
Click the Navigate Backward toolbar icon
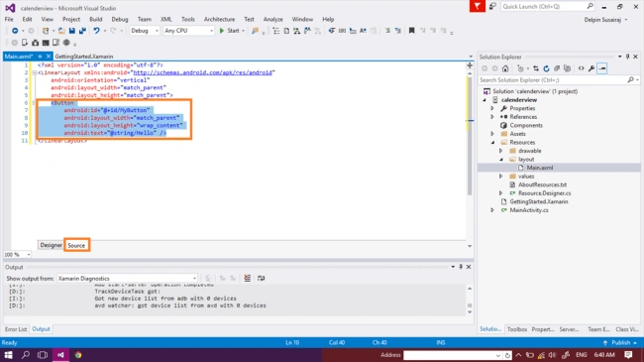tap(15, 31)
